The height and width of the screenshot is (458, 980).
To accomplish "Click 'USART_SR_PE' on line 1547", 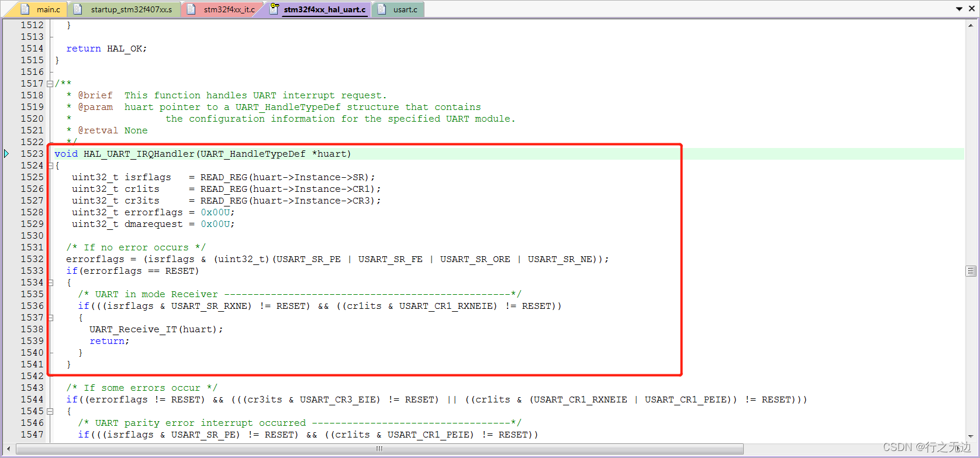I will click(x=203, y=435).
